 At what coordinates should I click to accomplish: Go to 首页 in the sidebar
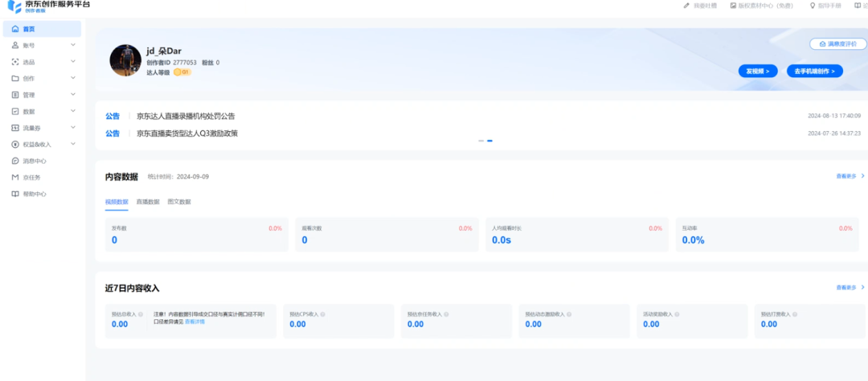tap(42, 29)
